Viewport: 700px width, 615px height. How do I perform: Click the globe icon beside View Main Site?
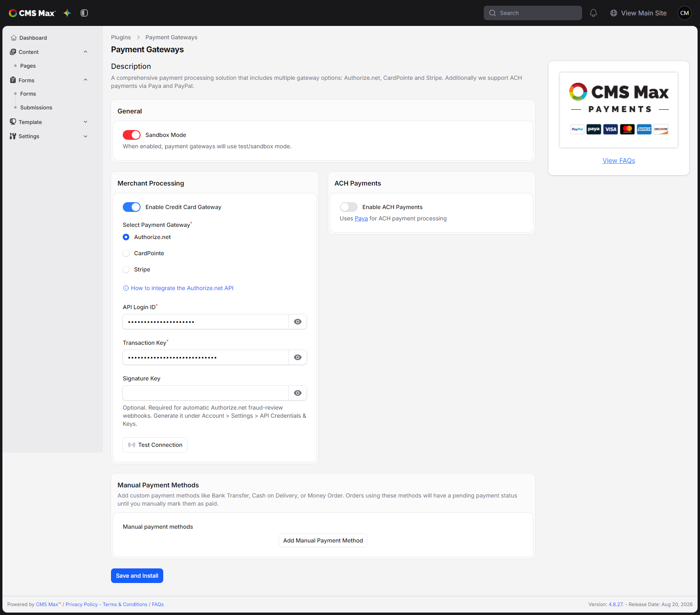coord(614,13)
